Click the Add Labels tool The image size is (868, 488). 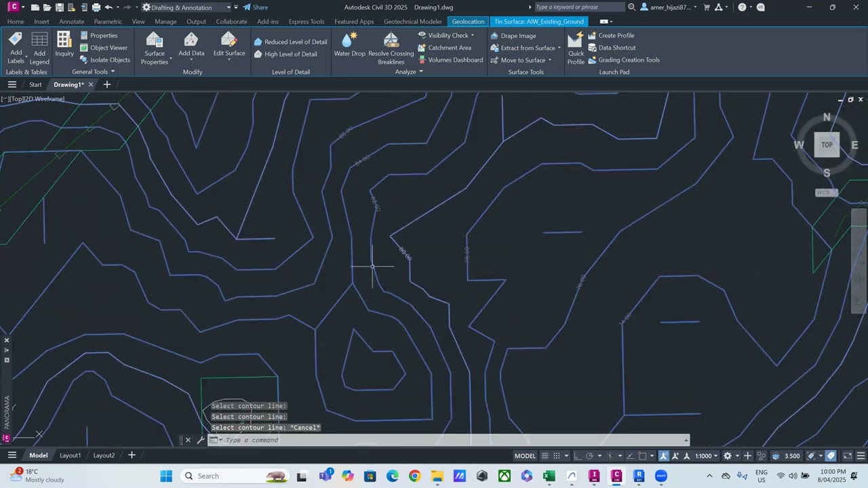coord(16,47)
